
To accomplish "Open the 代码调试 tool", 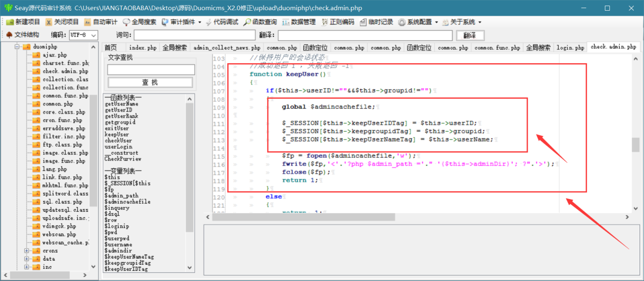I will pyautogui.click(x=221, y=22).
